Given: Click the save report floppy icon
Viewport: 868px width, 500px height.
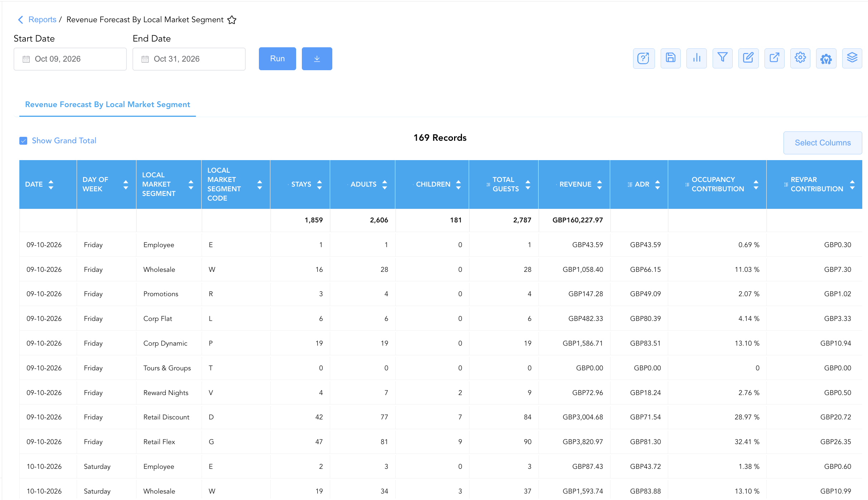Looking at the screenshot, I should tap(670, 58).
